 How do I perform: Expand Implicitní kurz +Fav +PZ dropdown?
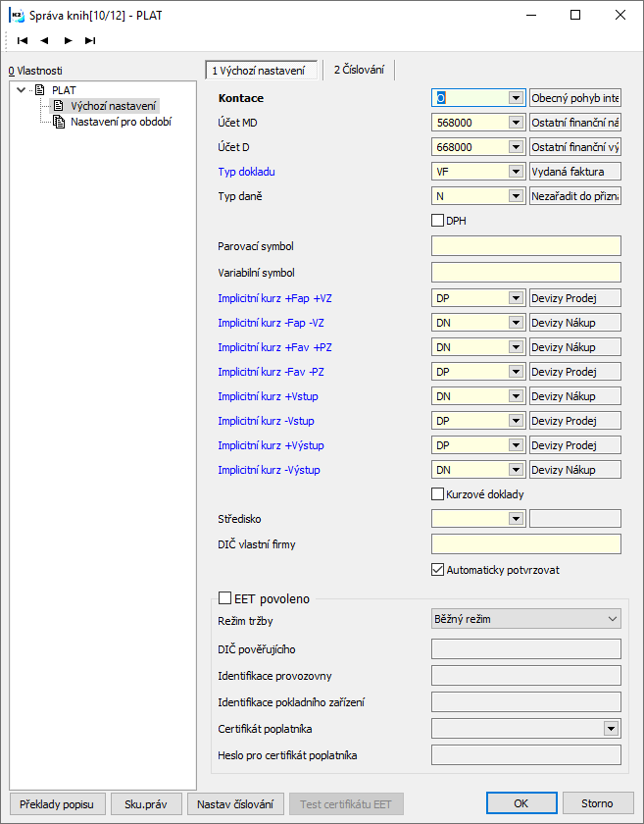516,347
